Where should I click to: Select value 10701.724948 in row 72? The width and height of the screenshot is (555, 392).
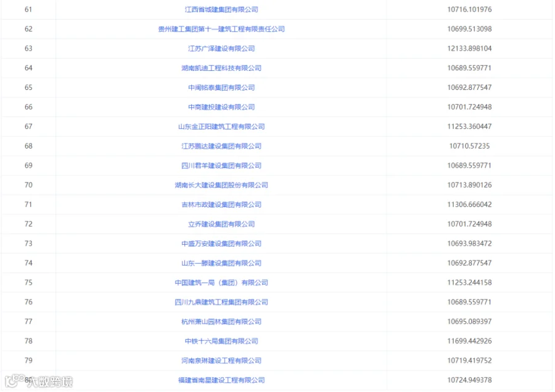(469, 224)
